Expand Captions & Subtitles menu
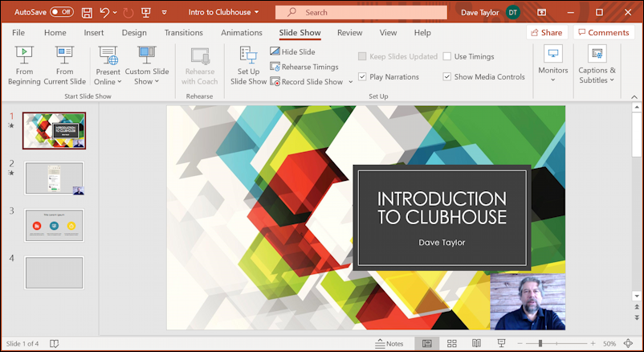This screenshot has height=352, width=644. (597, 65)
